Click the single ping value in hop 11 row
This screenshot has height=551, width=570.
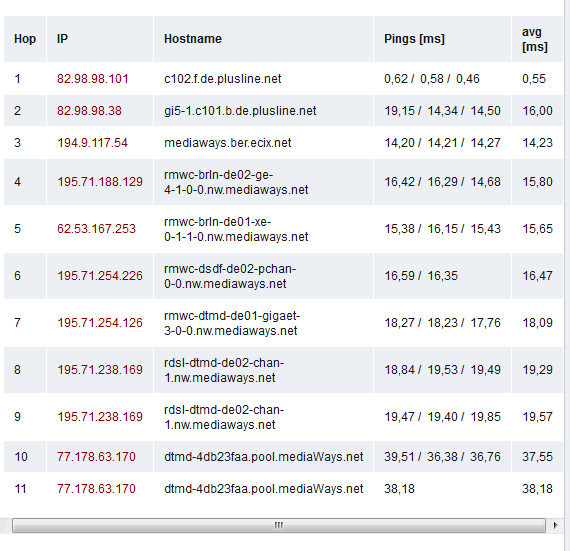(x=399, y=488)
